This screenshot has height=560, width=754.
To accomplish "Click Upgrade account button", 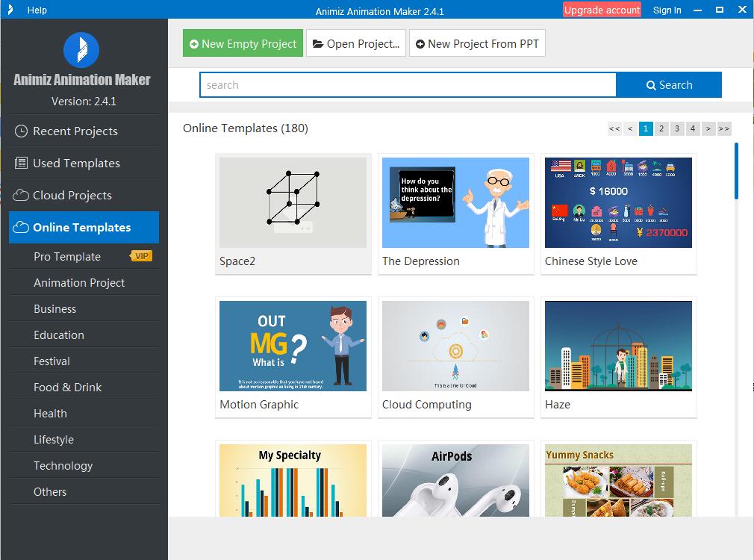I will tap(602, 10).
